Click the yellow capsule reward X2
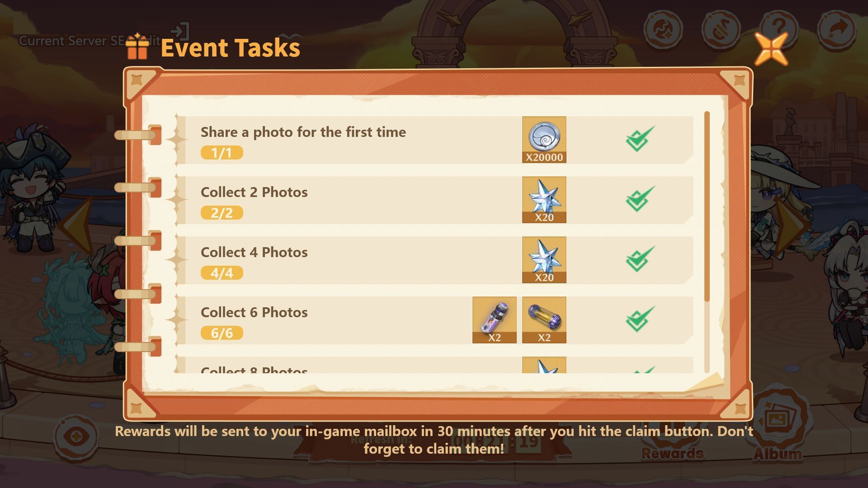 pos(544,320)
